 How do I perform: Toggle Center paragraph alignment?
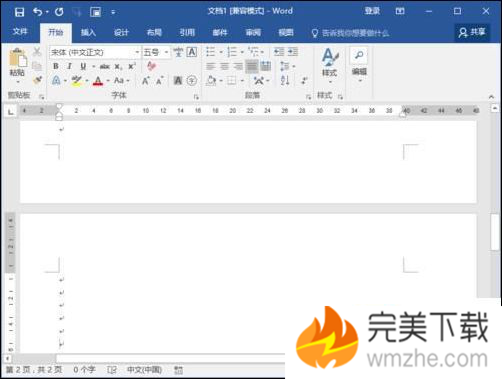tap(224, 66)
